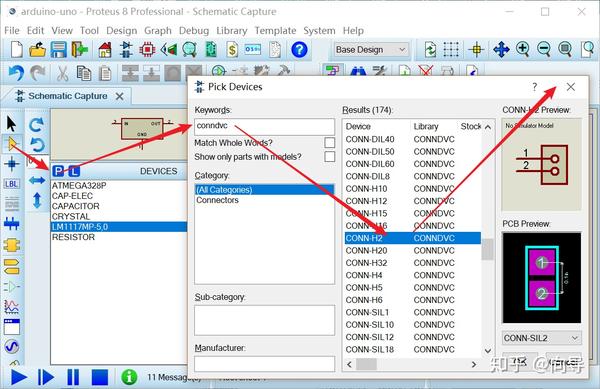
Task: Open project folder icon
Action: [x=38, y=50]
